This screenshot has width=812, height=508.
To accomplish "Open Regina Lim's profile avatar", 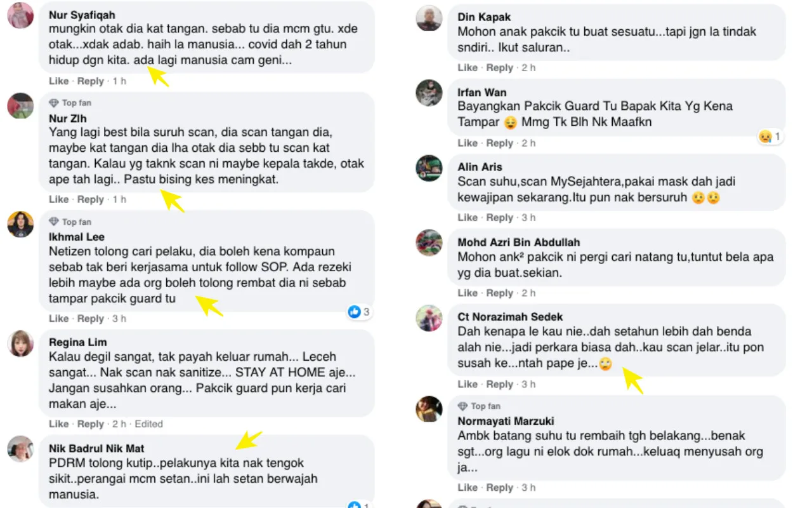I will 20,344.
